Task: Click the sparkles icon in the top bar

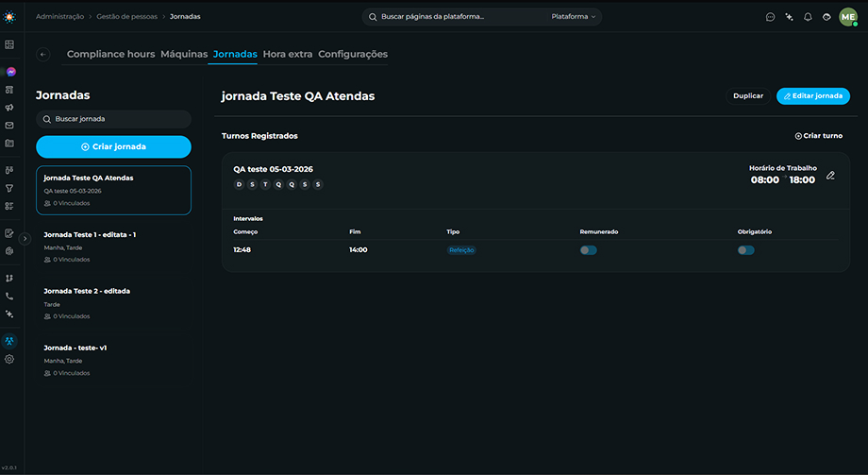Action: click(x=789, y=17)
